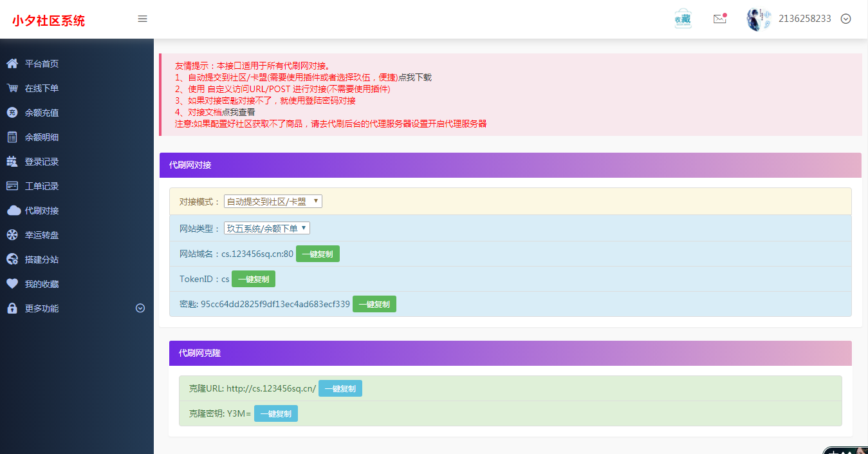Click the domain text cs.123456sq.cn:80
Screen dimensions: 868x454
[x=257, y=254]
